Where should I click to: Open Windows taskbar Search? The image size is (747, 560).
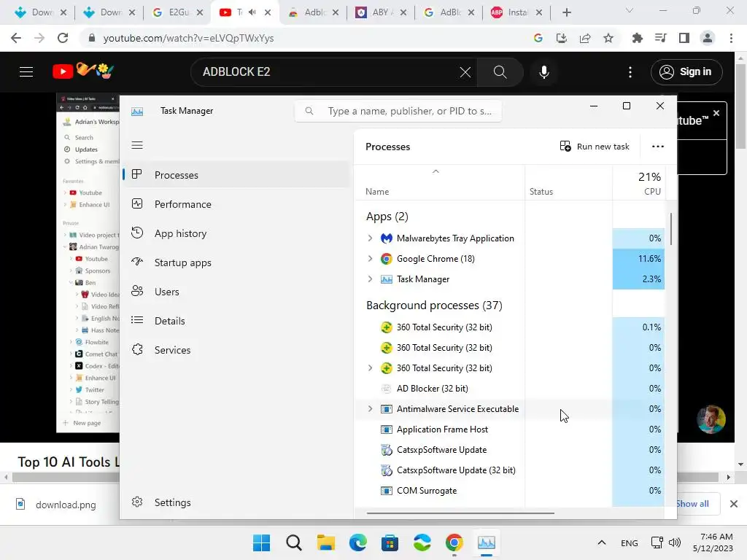(293, 542)
